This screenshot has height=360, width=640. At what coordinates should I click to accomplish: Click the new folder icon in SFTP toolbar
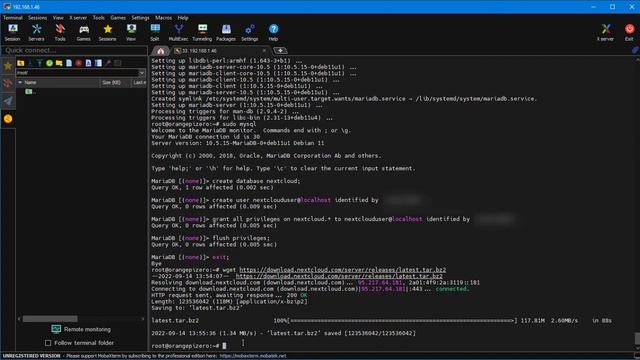point(59,63)
